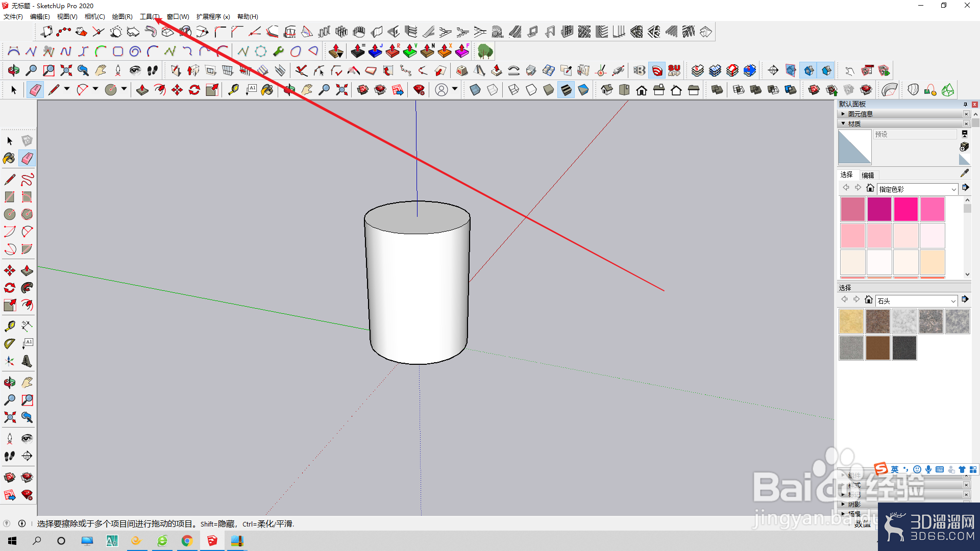
Task: Enable Hidden Line face style
Action: [x=531, y=90]
